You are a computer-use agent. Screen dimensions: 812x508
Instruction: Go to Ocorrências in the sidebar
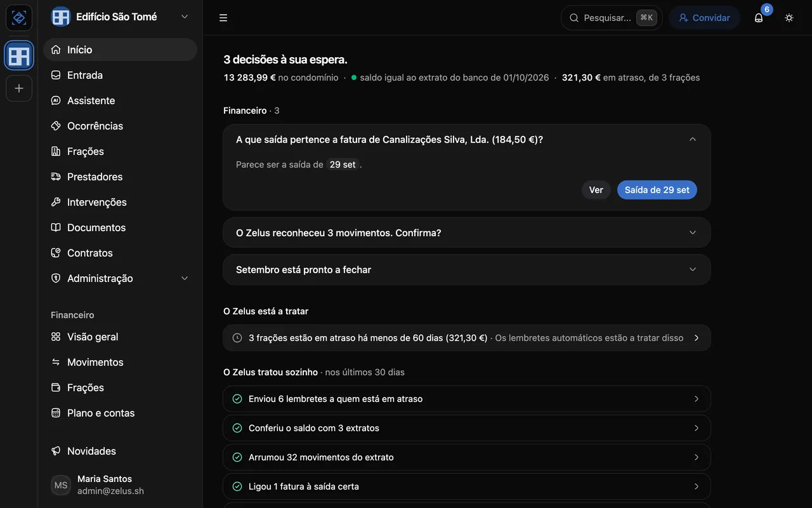(x=120, y=126)
